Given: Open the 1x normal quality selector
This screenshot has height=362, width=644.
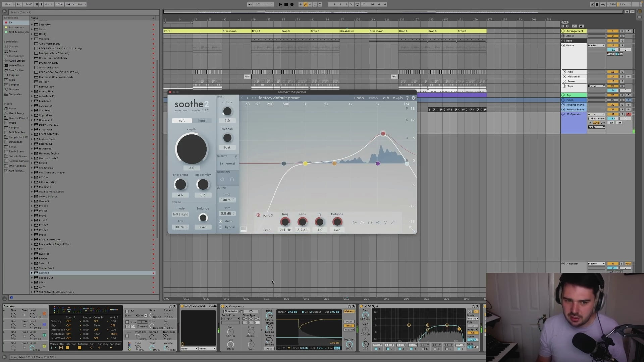Looking at the screenshot, I should 227,164.
